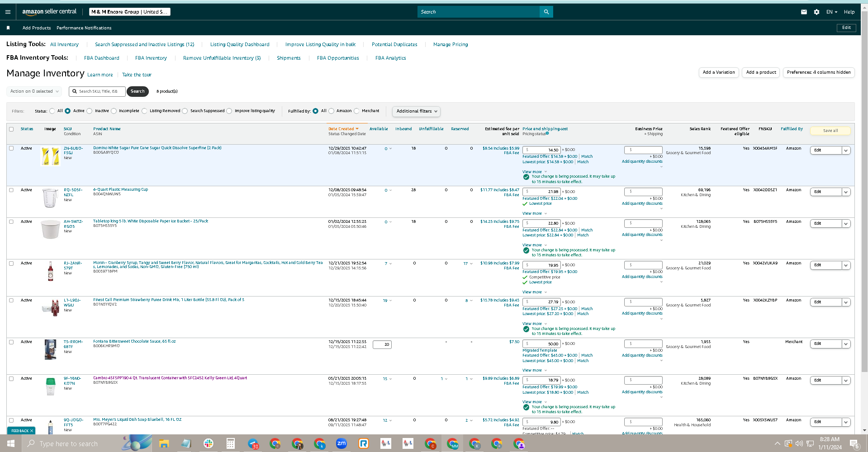Click the Available quantity field showing 20
Image resolution: width=868 pixels, height=452 pixels.
click(382, 344)
